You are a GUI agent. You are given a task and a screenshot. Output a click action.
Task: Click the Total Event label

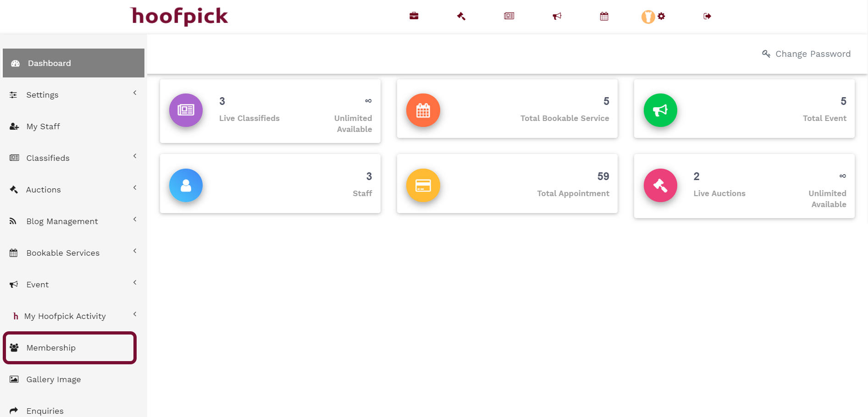[x=824, y=118]
